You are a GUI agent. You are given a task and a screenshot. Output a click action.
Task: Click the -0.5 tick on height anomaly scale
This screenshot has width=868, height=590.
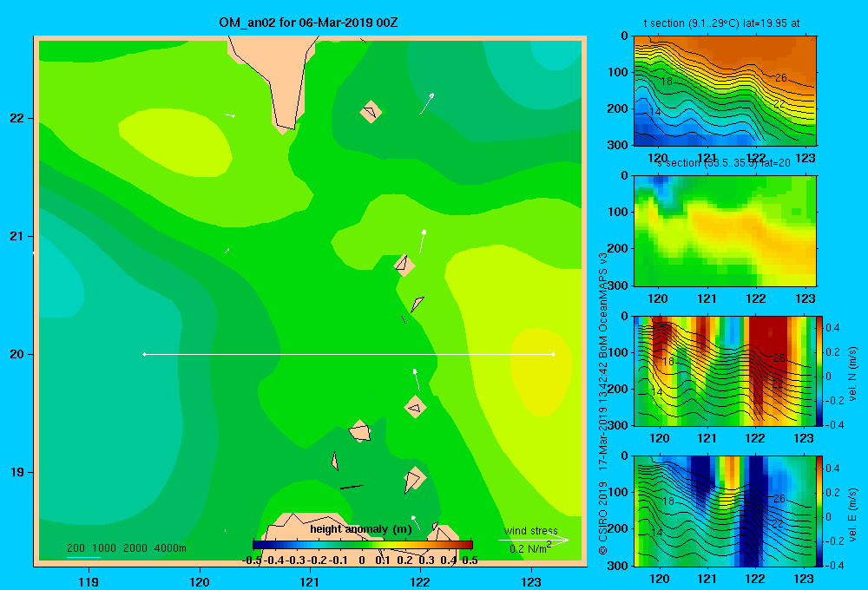252,560
